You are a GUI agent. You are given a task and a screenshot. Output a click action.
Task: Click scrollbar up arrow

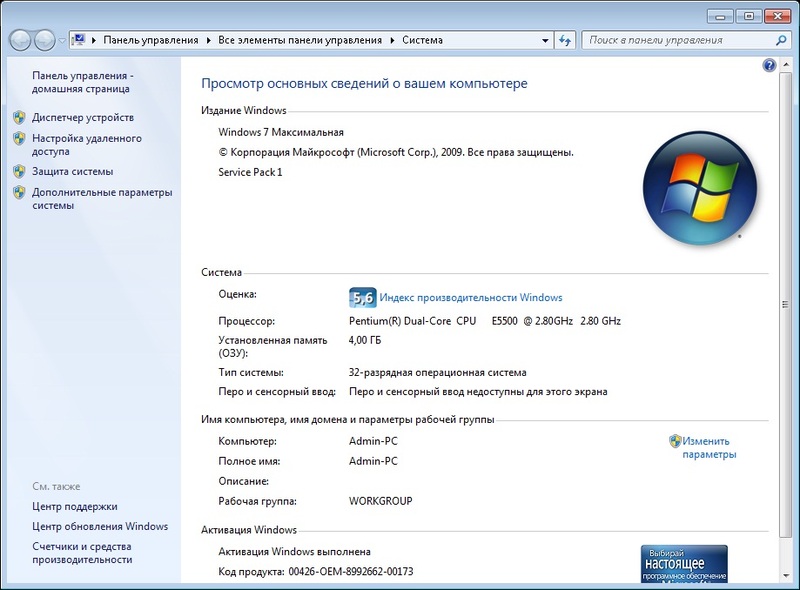[785, 65]
